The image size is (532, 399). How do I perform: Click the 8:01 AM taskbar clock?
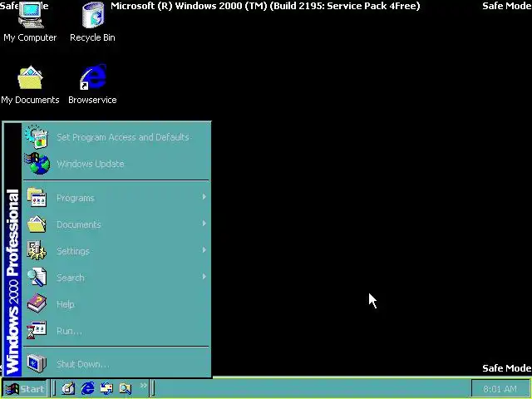tap(500, 389)
